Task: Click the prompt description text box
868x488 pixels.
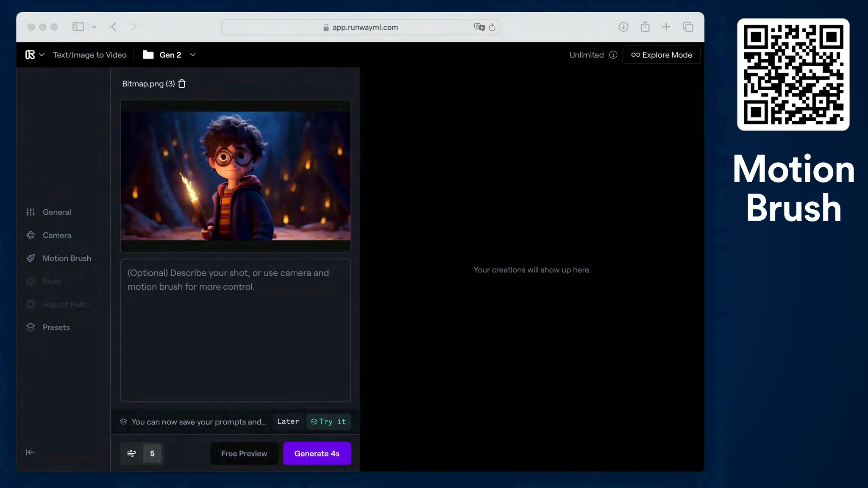Action: [x=235, y=330]
